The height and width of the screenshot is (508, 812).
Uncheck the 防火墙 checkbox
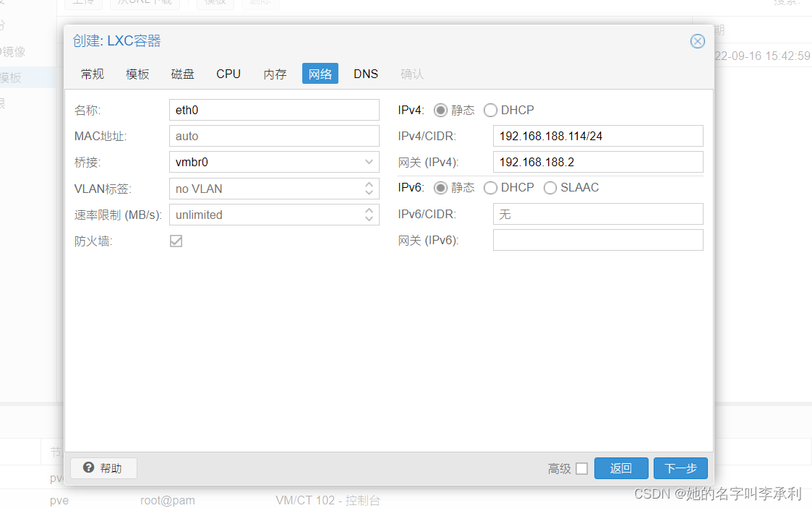176,241
